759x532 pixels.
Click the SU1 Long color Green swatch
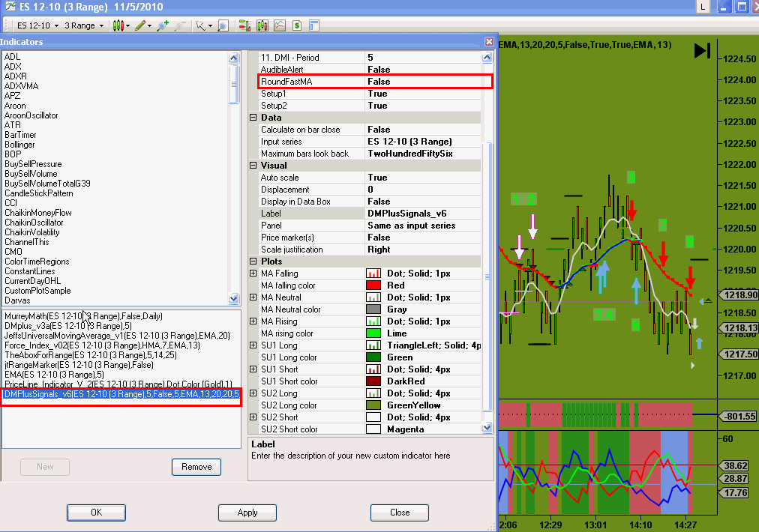pos(373,357)
